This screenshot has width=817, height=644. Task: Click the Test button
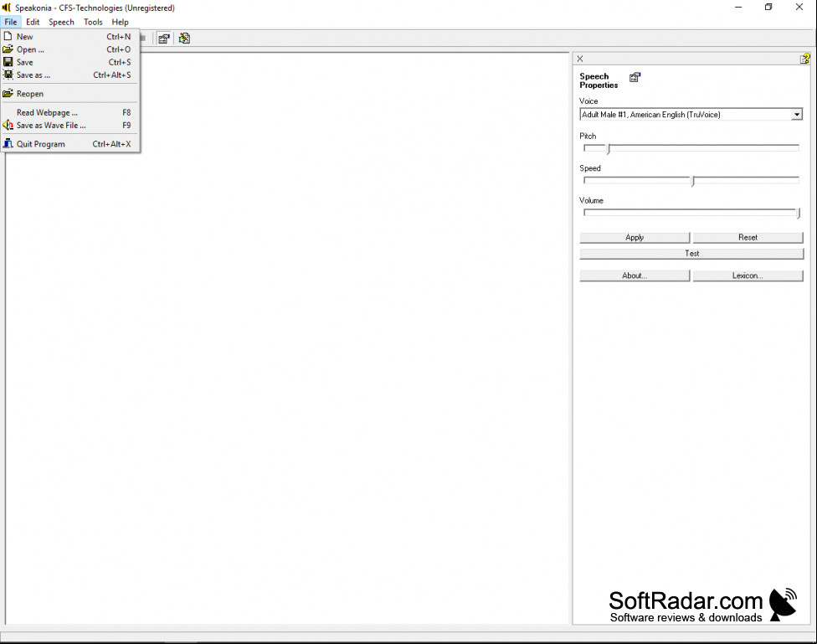click(x=691, y=254)
